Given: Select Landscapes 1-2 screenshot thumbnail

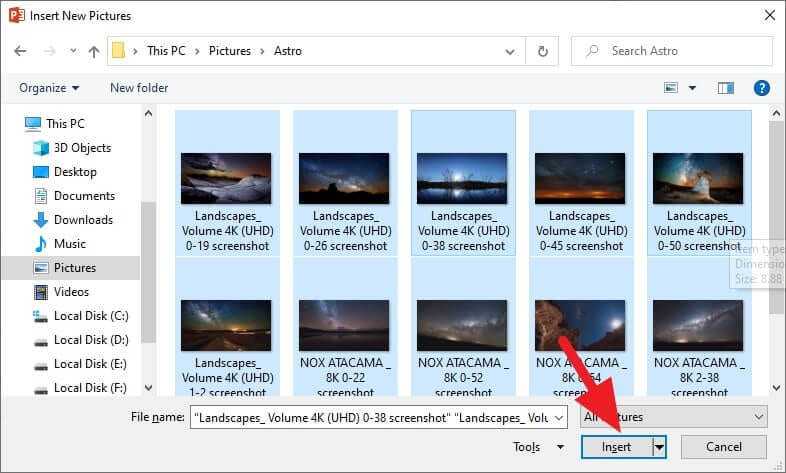Looking at the screenshot, I should (x=226, y=326).
